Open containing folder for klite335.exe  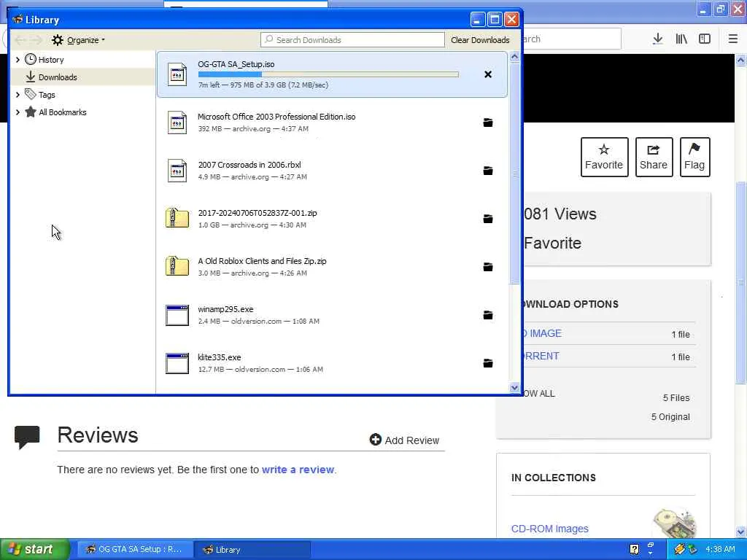tap(488, 363)
